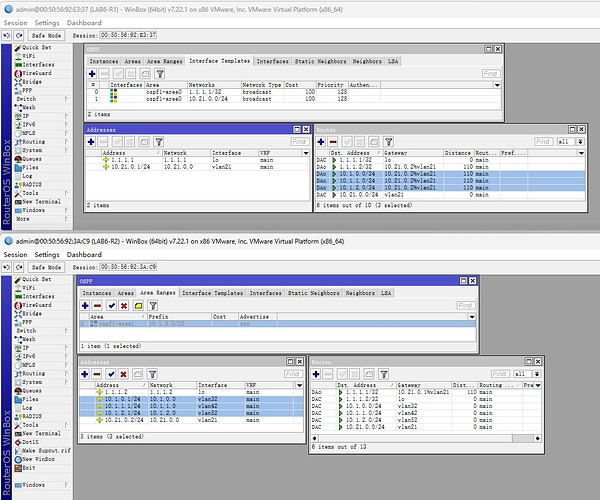Click Disable cross in LAB6-R2 OSPF window

[124, 305]
